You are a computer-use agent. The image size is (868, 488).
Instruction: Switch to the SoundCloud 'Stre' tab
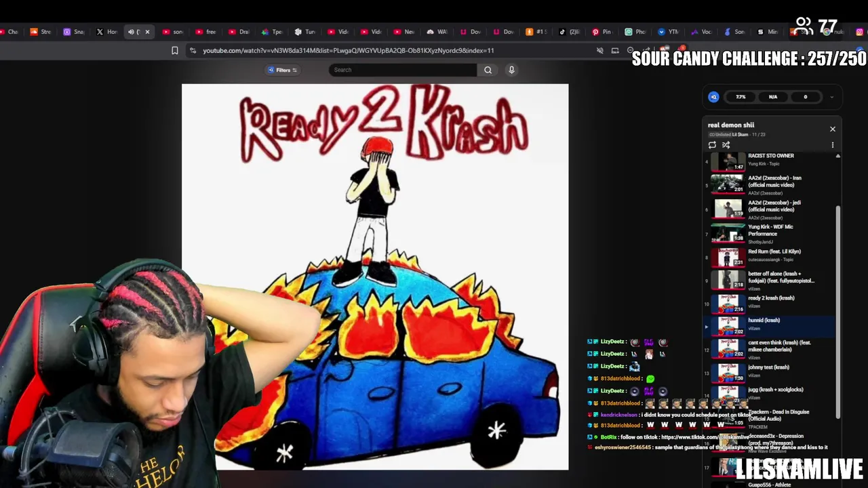(x=41, y=32)
